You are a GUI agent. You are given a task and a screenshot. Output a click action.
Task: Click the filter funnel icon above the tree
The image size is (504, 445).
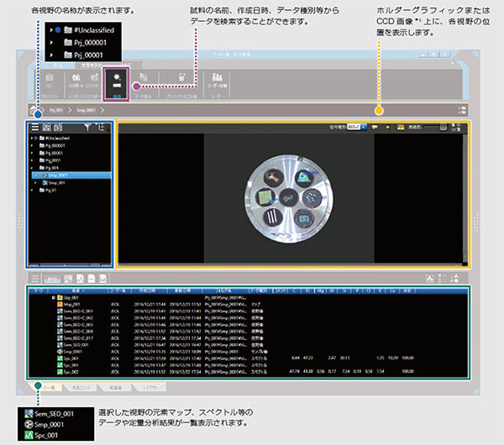[85, 128]
